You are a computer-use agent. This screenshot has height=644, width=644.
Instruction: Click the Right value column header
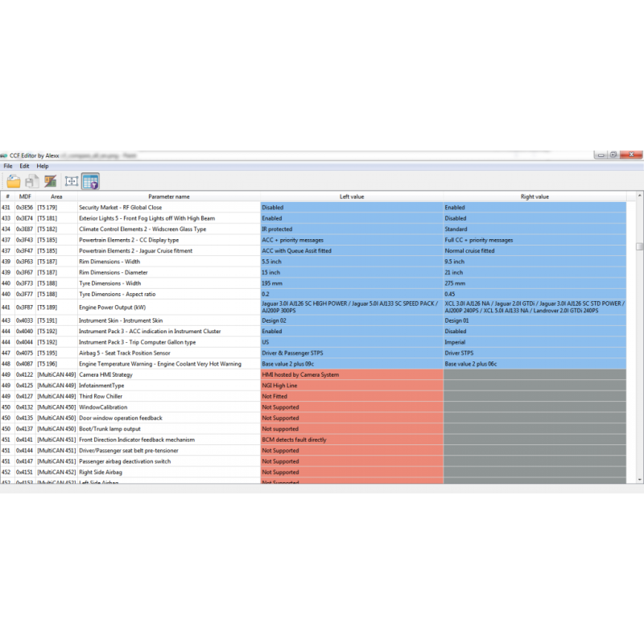534,196
